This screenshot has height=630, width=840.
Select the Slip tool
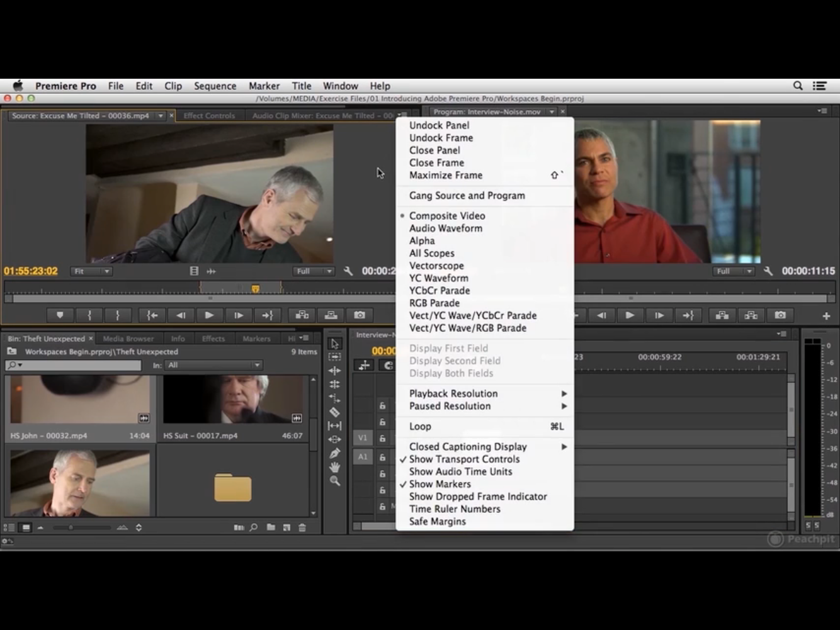(x=334, y=426)
